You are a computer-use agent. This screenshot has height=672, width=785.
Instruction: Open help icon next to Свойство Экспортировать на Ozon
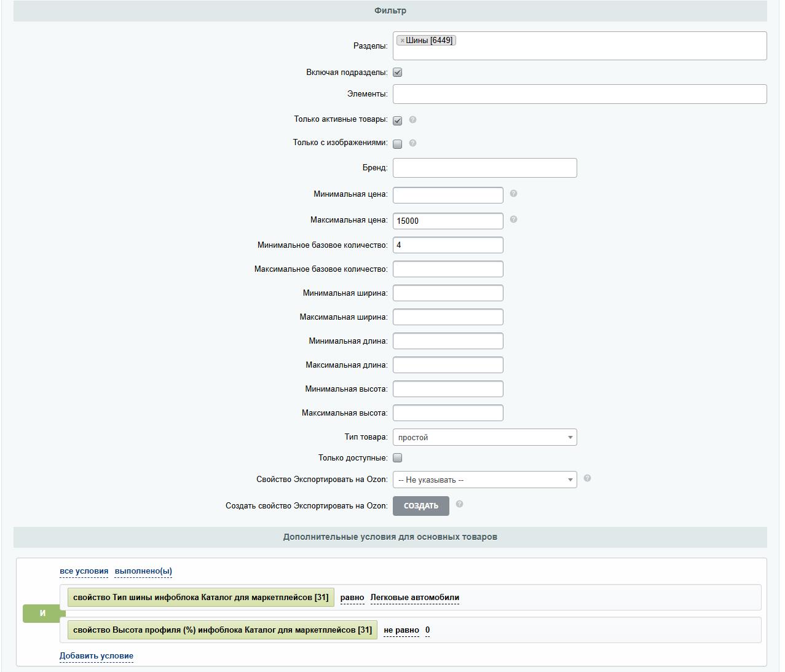[587, 478]
